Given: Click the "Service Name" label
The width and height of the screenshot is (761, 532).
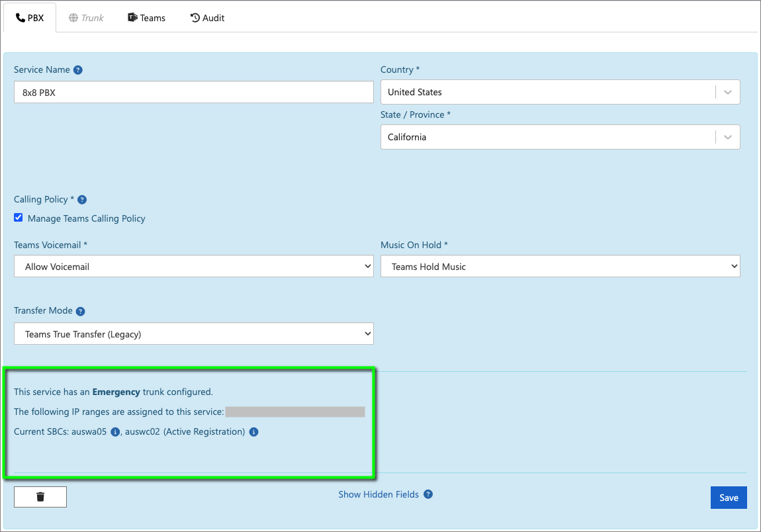Looking at the screenshot, I should (42, 70).
